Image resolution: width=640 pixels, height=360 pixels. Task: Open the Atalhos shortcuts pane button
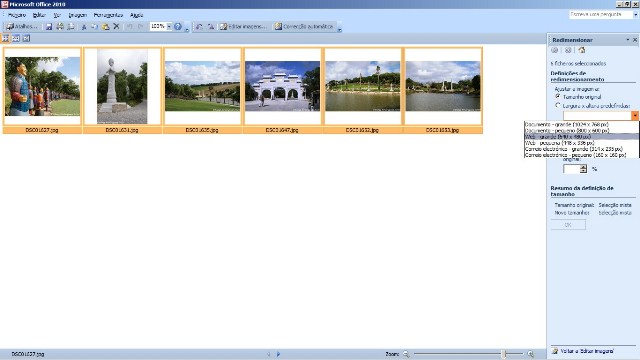(x=22, y=27)
